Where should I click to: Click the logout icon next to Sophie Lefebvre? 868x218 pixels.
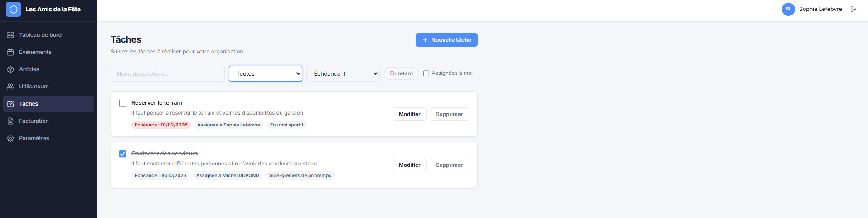[x=853, y=9]
